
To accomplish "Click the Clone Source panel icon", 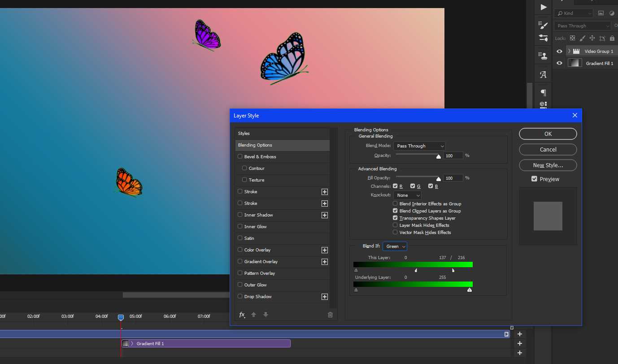I will [x=543, y=55].
